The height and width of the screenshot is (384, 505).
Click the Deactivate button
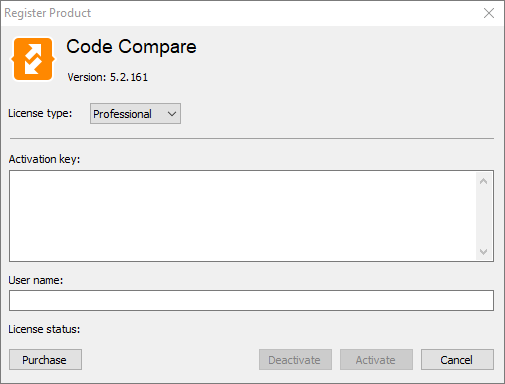point(295,360)
